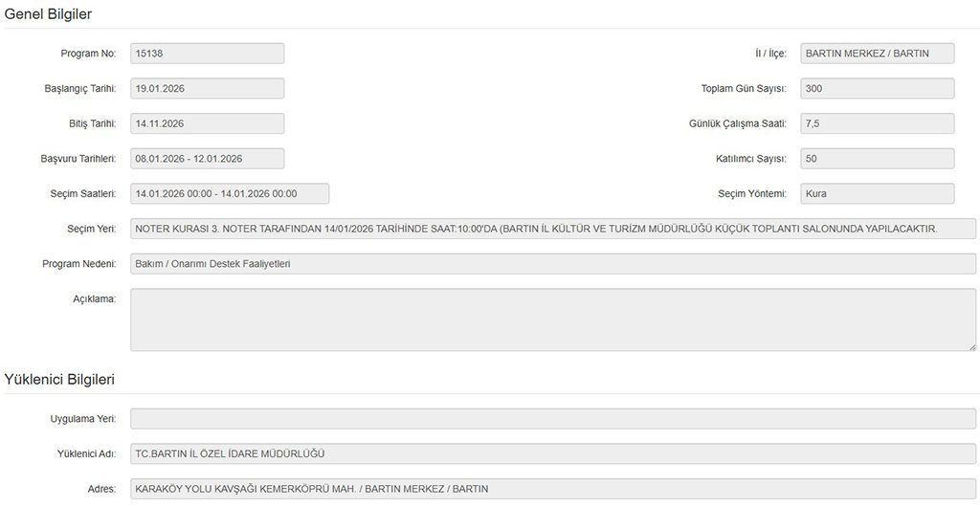Grab the Açıklama text area resize handle
The width and height of the screenshot is (980, 507).
coord(971,346)
